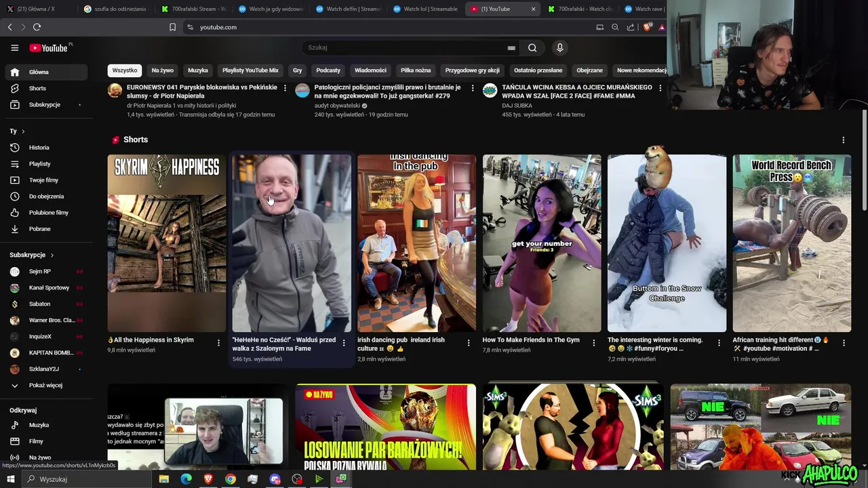Select Playlisty YouTube Mix chip
Image resolution: width=868 pixels, height=488 pixels.
click(250, 70)
